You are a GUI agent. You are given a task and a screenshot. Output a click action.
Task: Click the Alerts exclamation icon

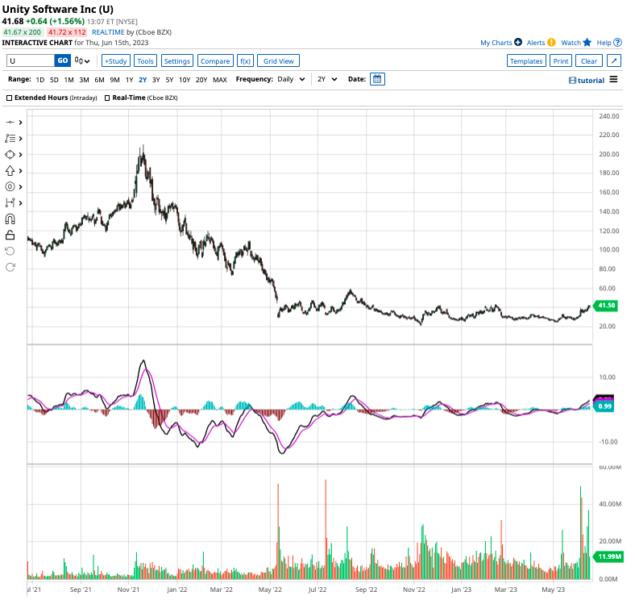tap(552, 42)
